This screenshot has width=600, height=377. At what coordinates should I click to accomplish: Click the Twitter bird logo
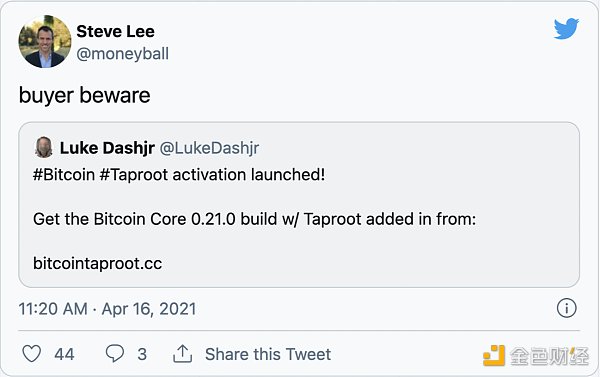(566, 28)
